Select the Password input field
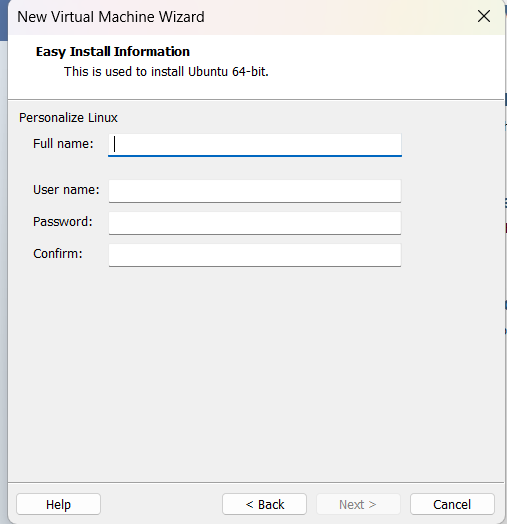Image resolution: width=507 pixels, height=524 pixels. click(255, 223)
